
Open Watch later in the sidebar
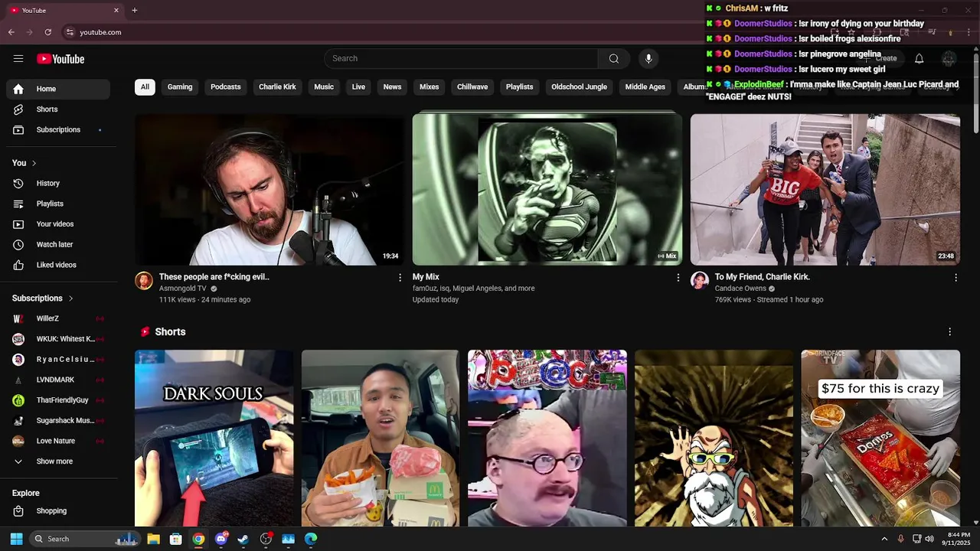[x=58, y=245]
